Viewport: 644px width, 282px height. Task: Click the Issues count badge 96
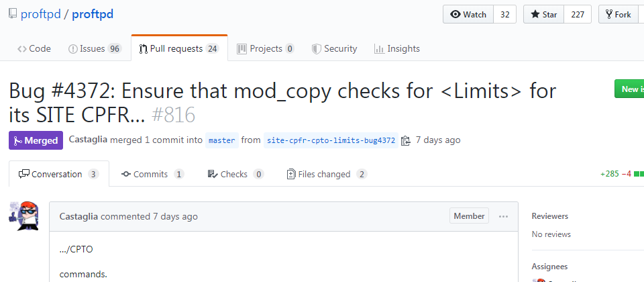(115, 48)
